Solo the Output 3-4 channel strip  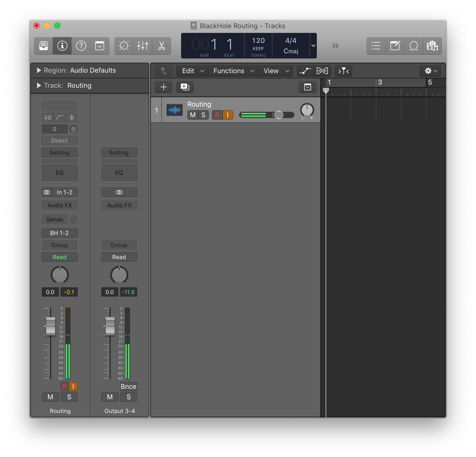point(129,397)
